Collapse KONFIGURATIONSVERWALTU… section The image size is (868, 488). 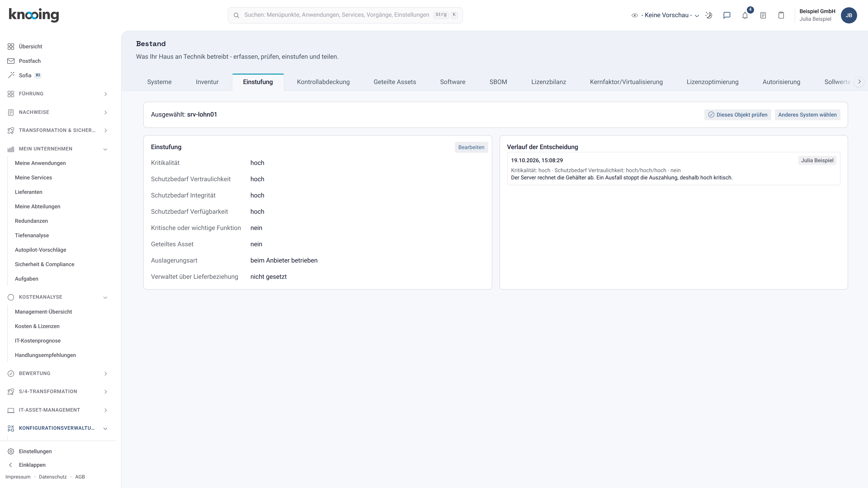(x=58, y=428)
